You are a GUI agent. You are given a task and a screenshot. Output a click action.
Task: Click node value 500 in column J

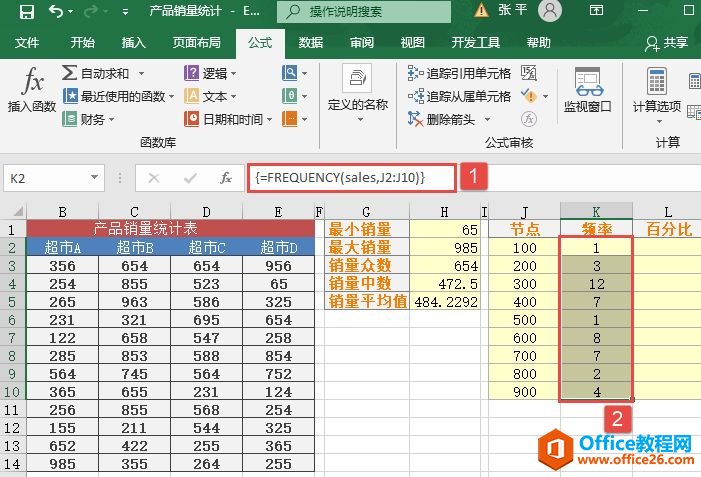[x=524, y=320]
